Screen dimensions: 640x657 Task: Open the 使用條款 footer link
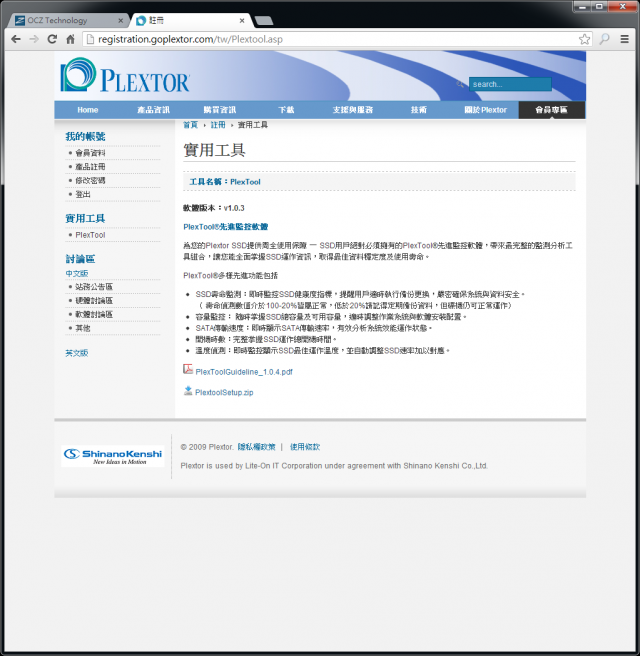305,447
